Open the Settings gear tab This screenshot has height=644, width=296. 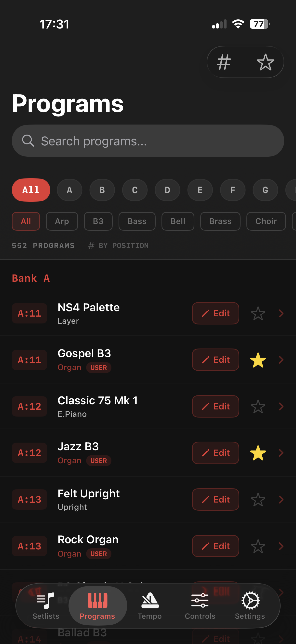250,605
